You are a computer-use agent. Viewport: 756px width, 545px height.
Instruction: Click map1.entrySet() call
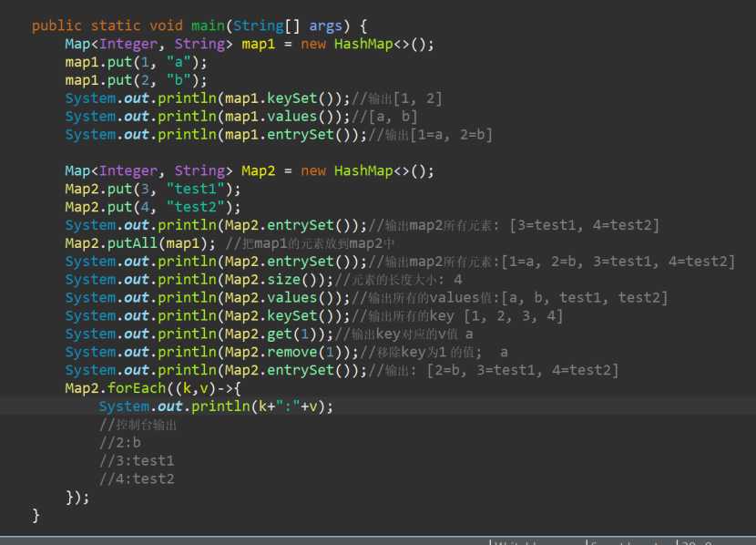click(x=291, y=135)
